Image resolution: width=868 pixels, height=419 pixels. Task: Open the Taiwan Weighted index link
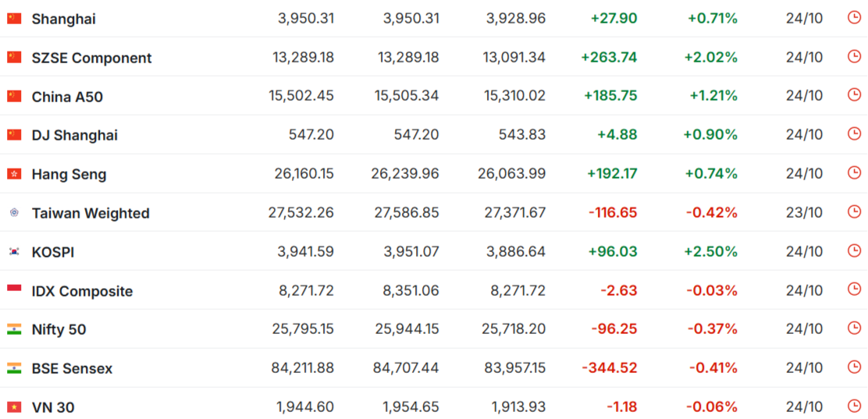(91, 213)
